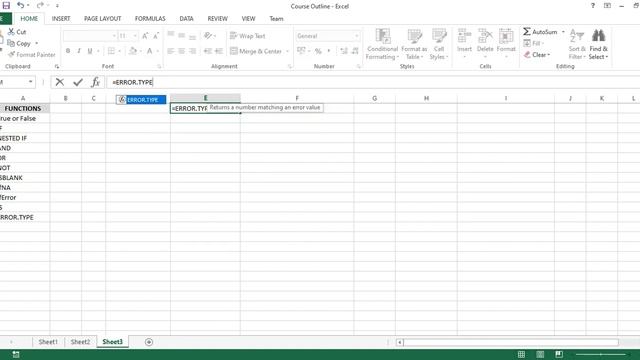Viewport: 640px width, 360px height.
Task: Confirm the formula with the checkmark
Action: point(78,82)
